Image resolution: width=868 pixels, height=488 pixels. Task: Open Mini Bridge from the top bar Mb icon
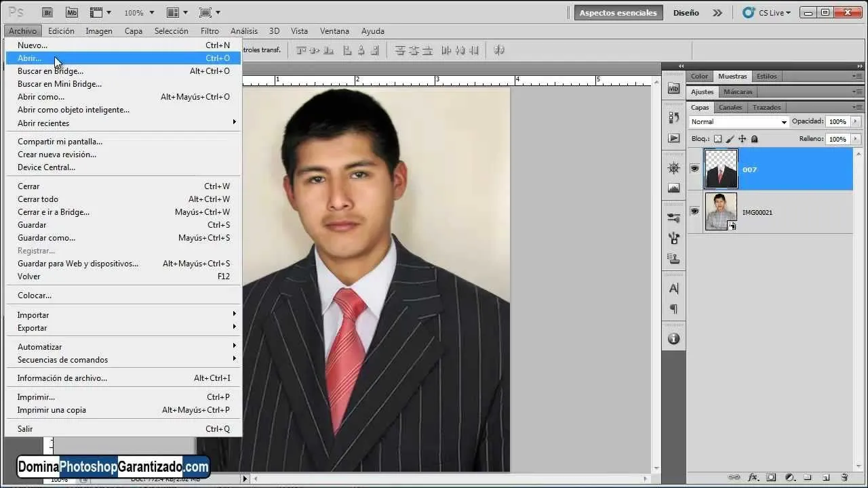click(72, 12)
